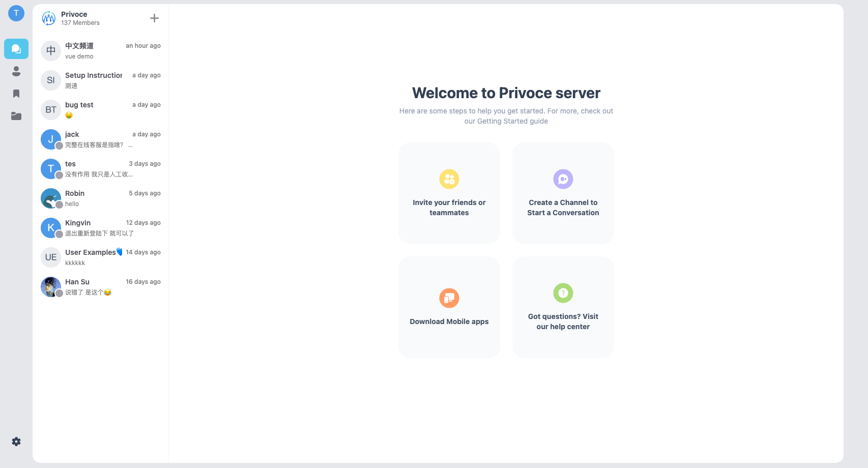Open the contacts person icon
The height and width of the screenshot is (468, 868).
[x=16, y=71]
